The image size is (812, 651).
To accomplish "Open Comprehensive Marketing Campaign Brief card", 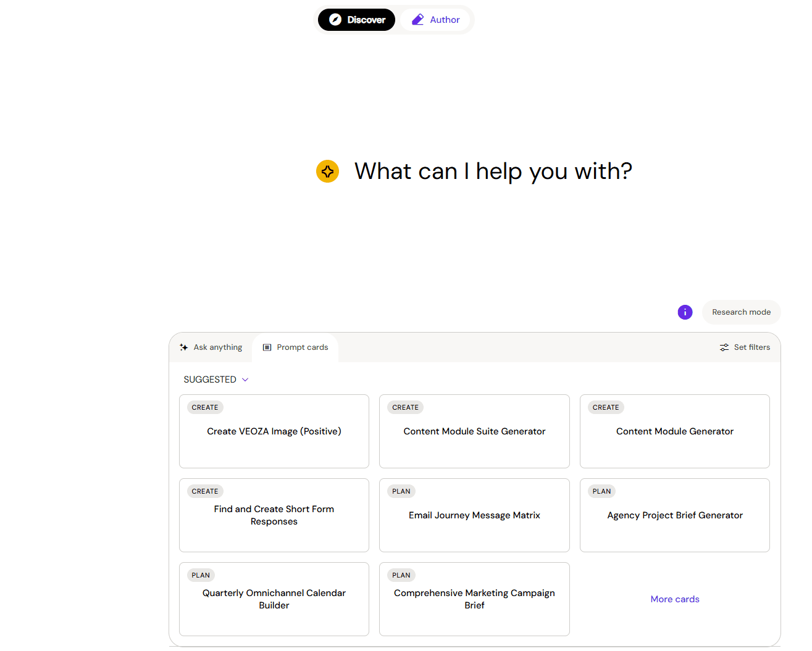I will 474,599.
